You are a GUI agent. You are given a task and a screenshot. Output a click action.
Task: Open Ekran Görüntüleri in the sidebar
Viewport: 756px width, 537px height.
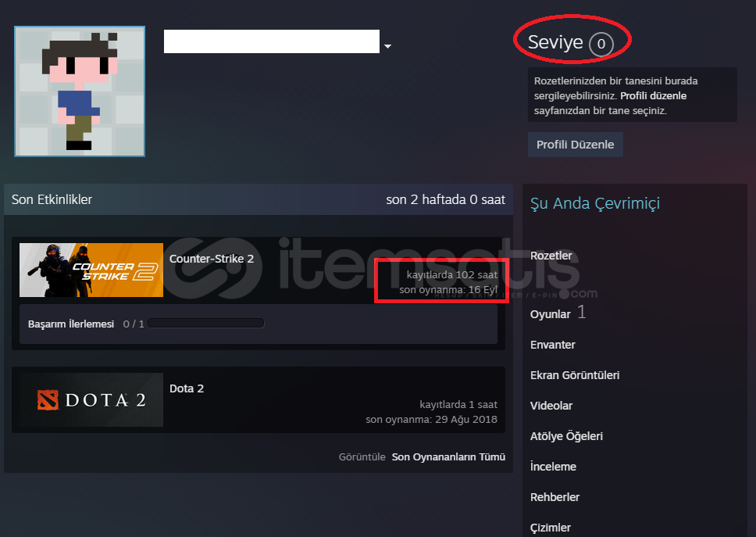(575, 375)
